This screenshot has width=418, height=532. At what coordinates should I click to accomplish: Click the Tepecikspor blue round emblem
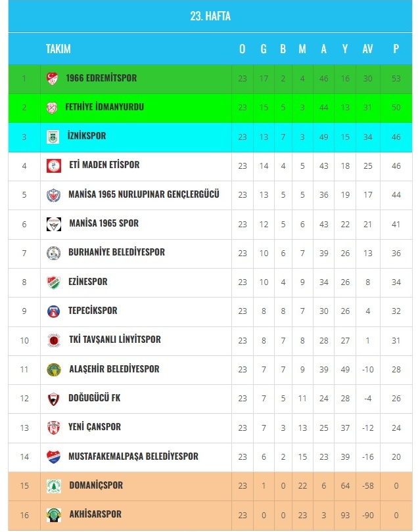pos(53,311)
